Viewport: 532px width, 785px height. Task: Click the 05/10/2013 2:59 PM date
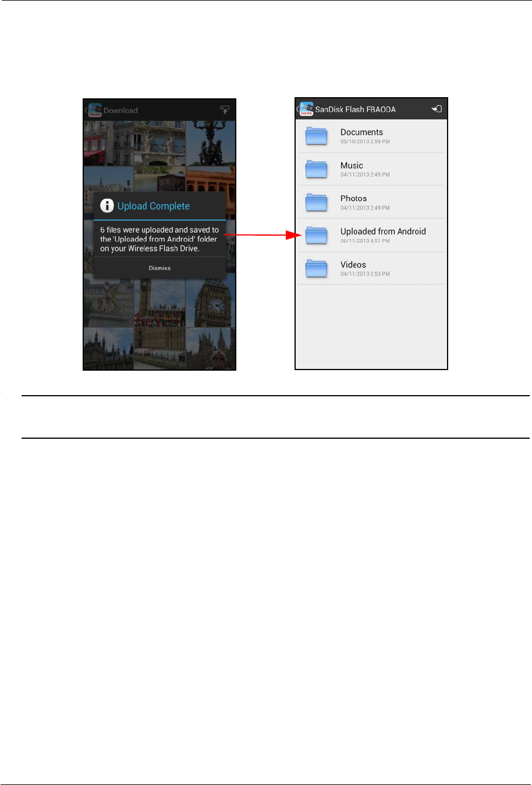click(x=365, y=141)
